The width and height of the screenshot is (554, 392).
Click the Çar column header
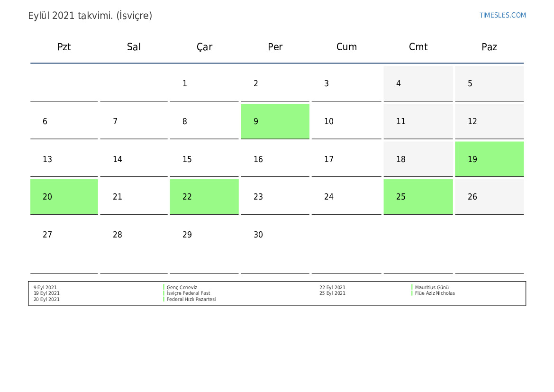point(204,47)
